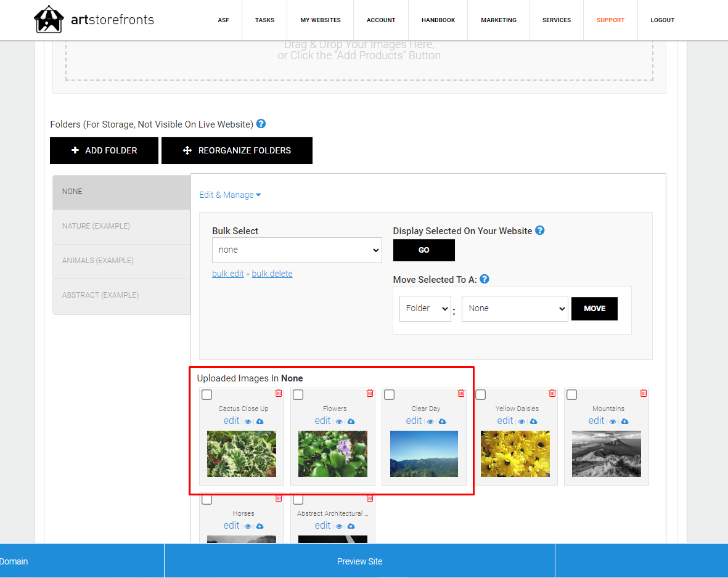
Task: Open help icon for Move Selected To A
Action: [485, 279]
